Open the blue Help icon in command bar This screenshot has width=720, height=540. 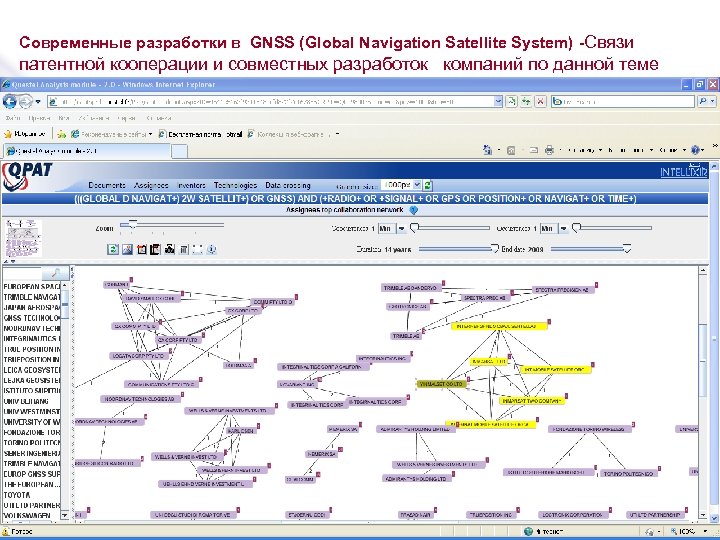tap(695, 150)
